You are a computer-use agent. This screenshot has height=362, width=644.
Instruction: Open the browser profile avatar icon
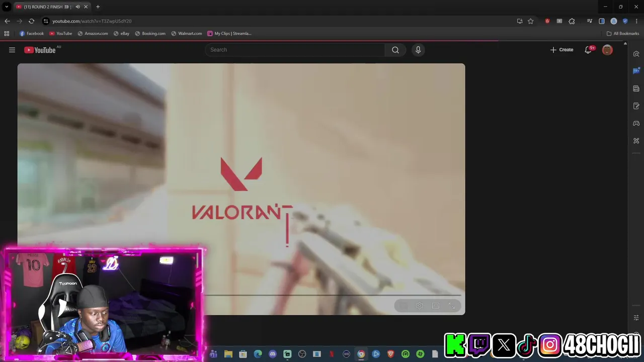coord(614,21)
